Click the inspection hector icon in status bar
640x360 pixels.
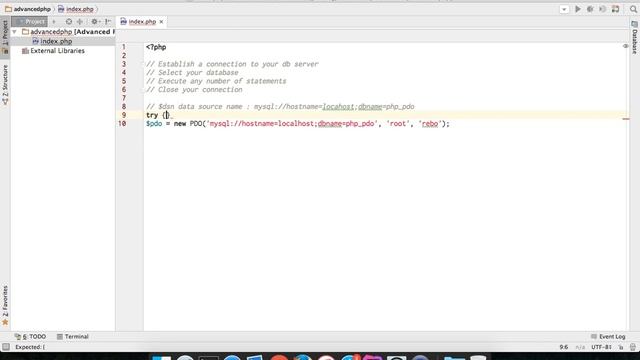(x=633, y=347)
